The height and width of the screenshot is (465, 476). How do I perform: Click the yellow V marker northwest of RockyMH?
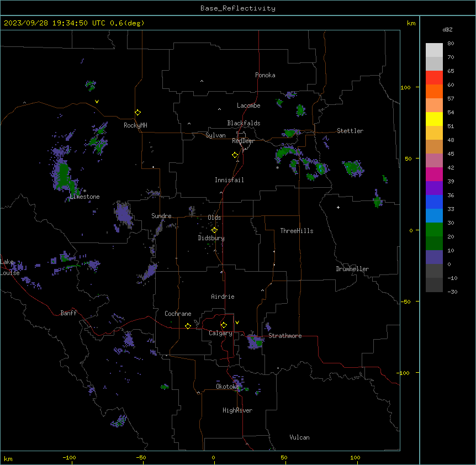97,102
